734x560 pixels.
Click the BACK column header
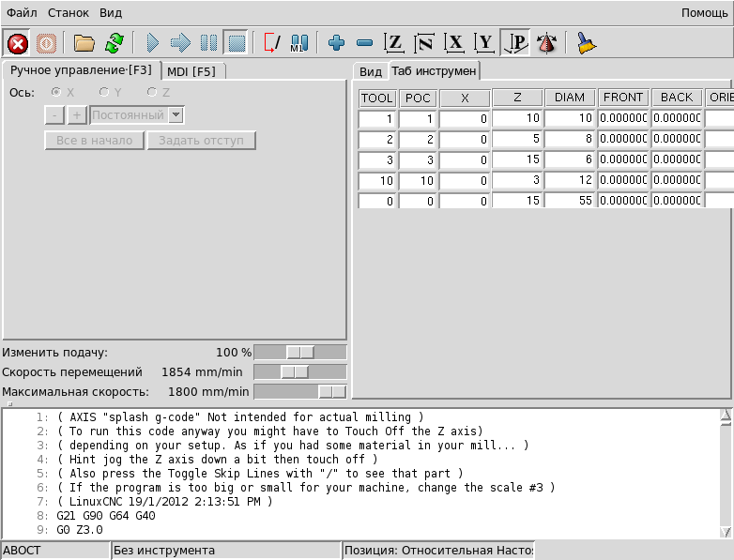tap(677, 98)
